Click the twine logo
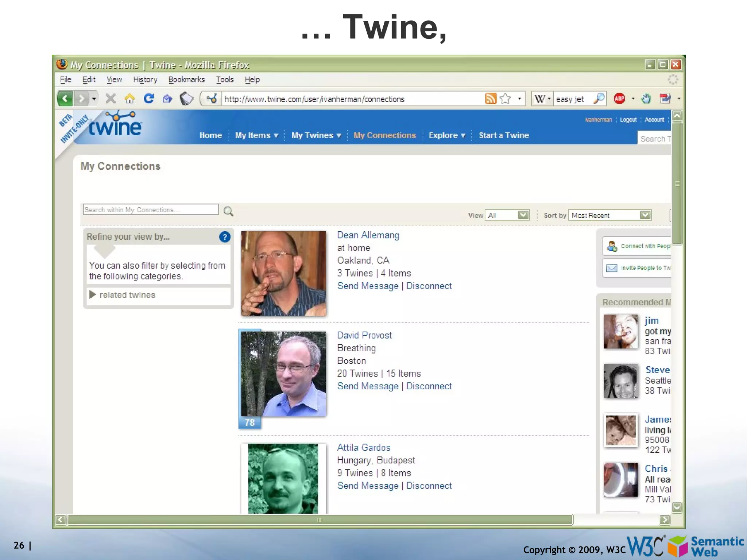Viewport: 747px width, 560px height. (x=115, y=124)
